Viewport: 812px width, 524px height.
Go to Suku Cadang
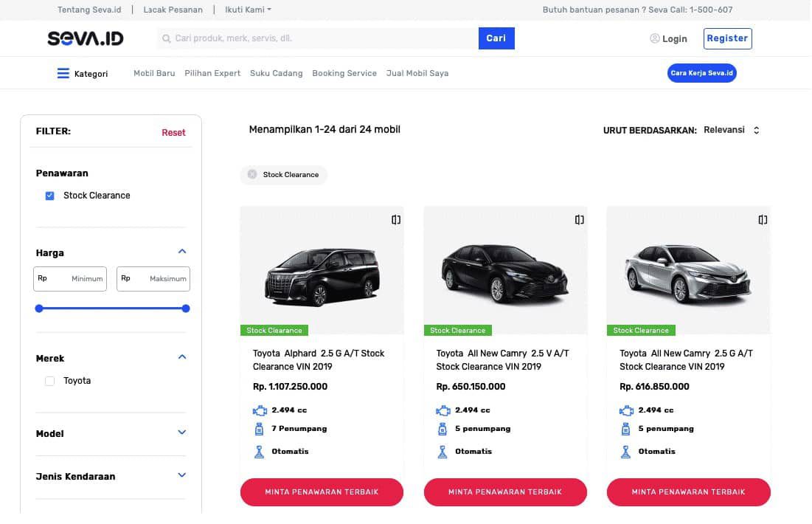point(276,73)
